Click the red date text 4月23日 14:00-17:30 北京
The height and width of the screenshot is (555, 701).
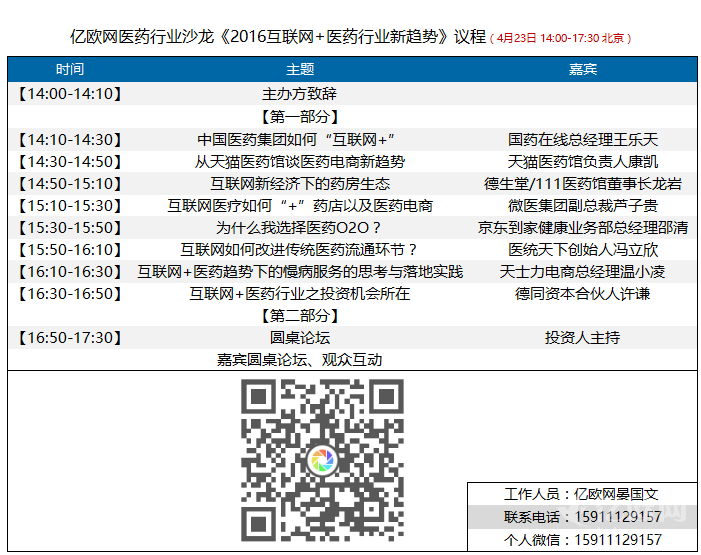click(x=561, y=38)
